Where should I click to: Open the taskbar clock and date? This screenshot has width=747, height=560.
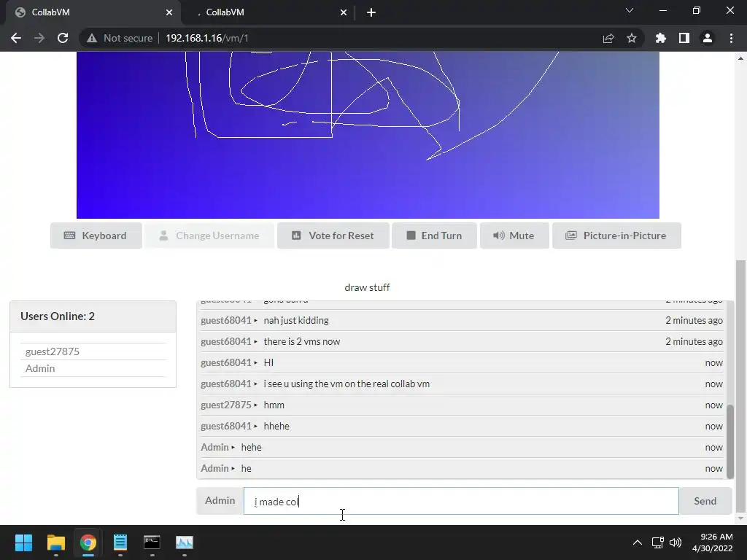click(x=712, y=542)
